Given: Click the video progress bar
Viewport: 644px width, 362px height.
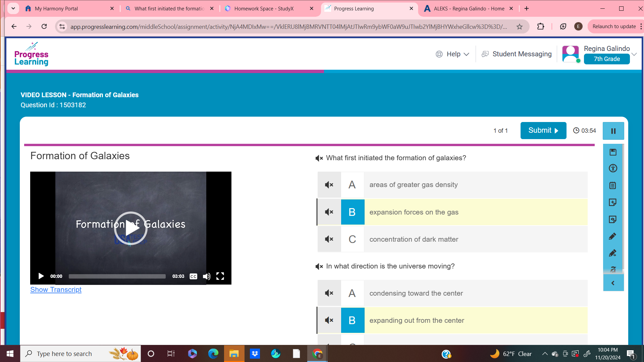Looking at the screenshot, I should click(117, 277).
